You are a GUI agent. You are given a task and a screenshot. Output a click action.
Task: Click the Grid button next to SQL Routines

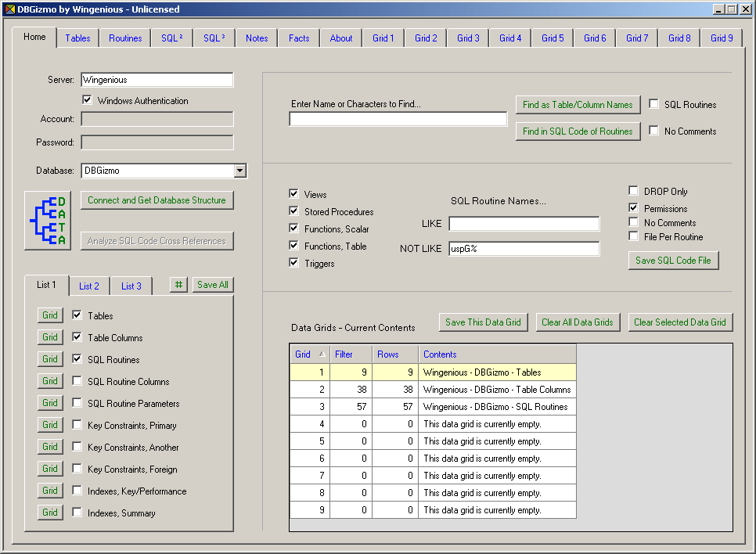[x=50, y=359]
